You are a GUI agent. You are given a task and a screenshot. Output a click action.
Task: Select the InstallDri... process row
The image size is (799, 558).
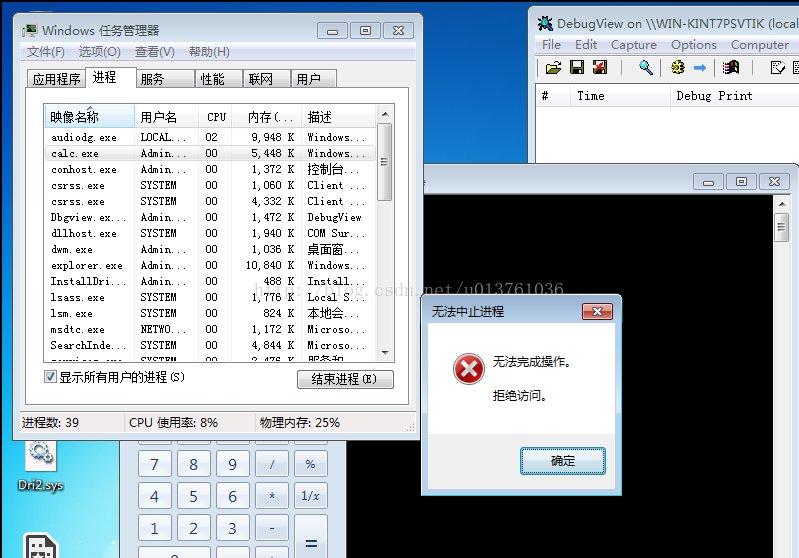coord(210,281)
